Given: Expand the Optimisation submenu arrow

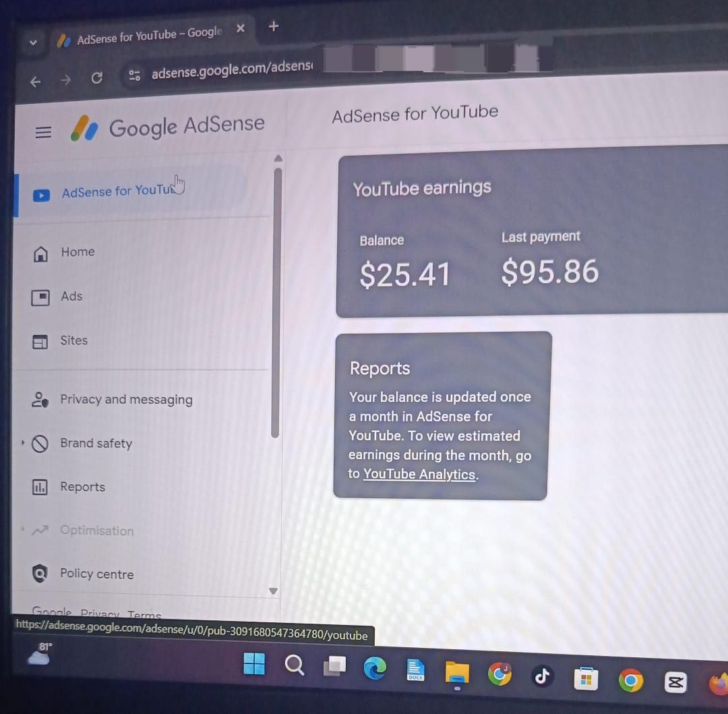Looking at the screenshot, I should pyautogui.click(x=22, y=529).
